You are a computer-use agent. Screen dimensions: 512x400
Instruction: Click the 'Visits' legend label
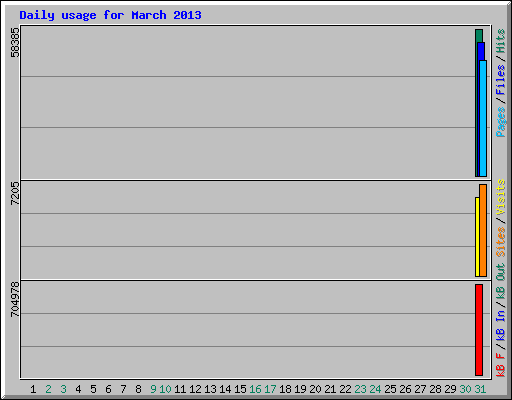tap(500, 197)
